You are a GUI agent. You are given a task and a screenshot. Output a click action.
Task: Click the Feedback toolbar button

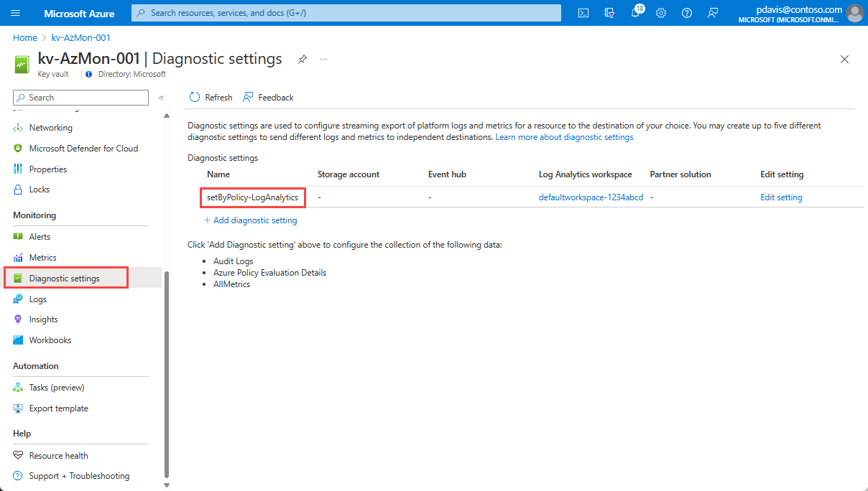pyautogui.click(x=268, y=97)
